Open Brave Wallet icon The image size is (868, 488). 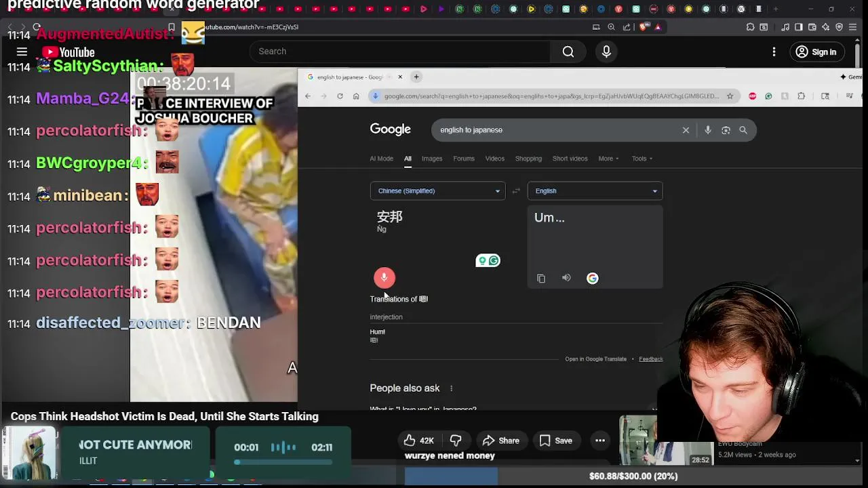pyautogui.click(x=812, y=27)
